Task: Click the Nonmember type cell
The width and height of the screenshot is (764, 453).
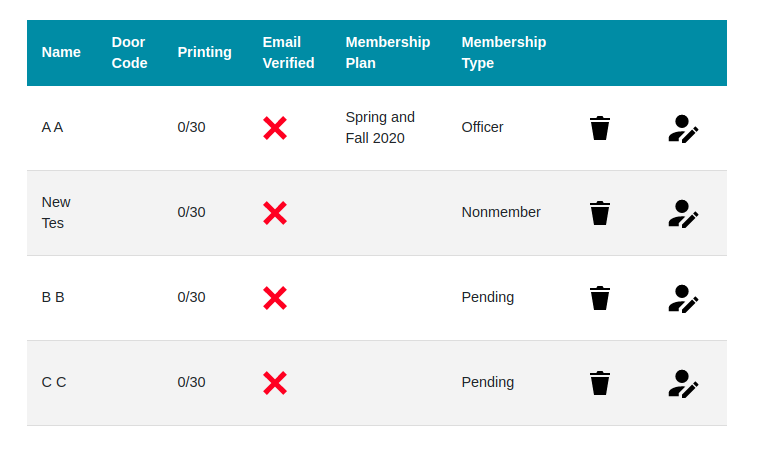Action: click(501, 212)
